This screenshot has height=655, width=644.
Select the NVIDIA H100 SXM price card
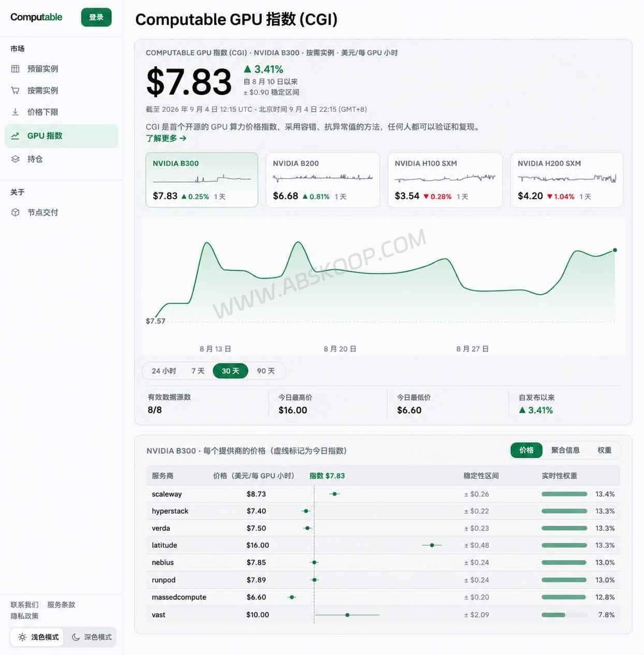click(x=445, y=180)
